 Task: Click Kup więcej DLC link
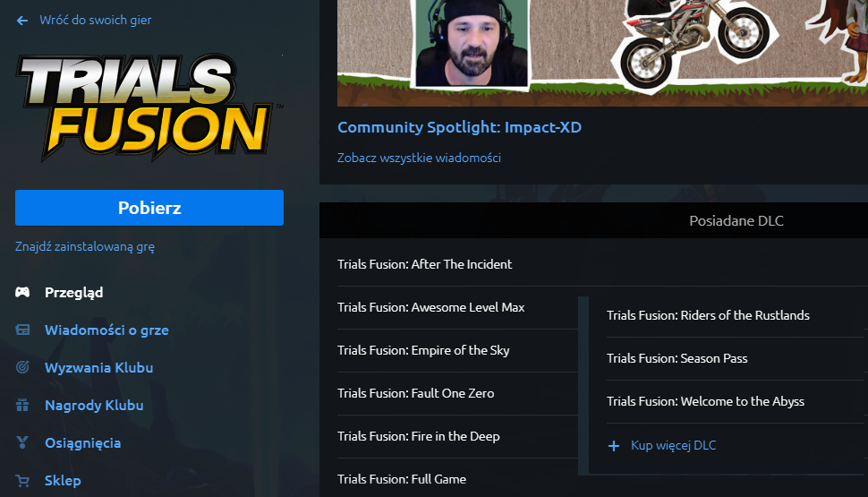tap(673, 445)
